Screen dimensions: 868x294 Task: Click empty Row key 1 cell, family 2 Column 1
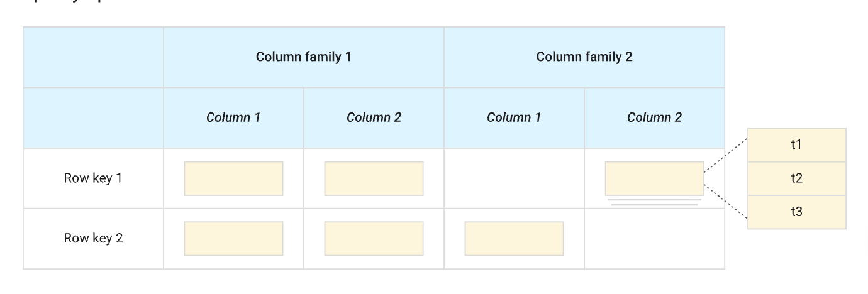click(x=514, y=178)
